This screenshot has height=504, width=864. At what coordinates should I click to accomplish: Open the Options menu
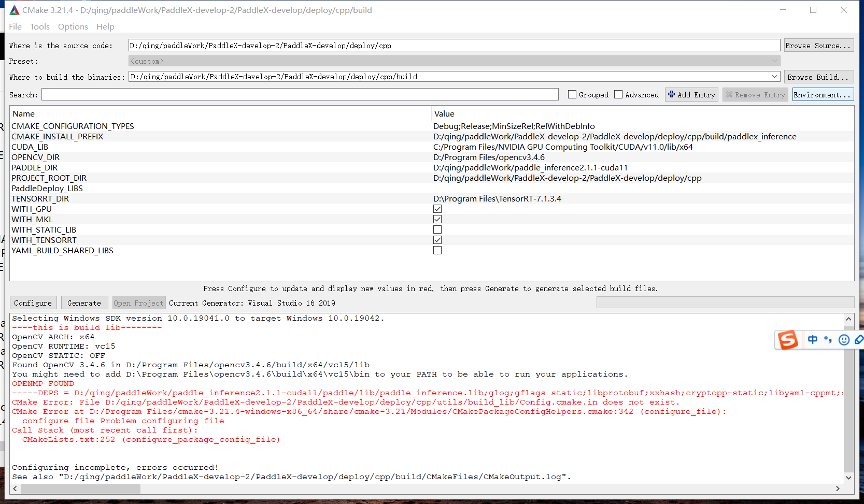73,26
